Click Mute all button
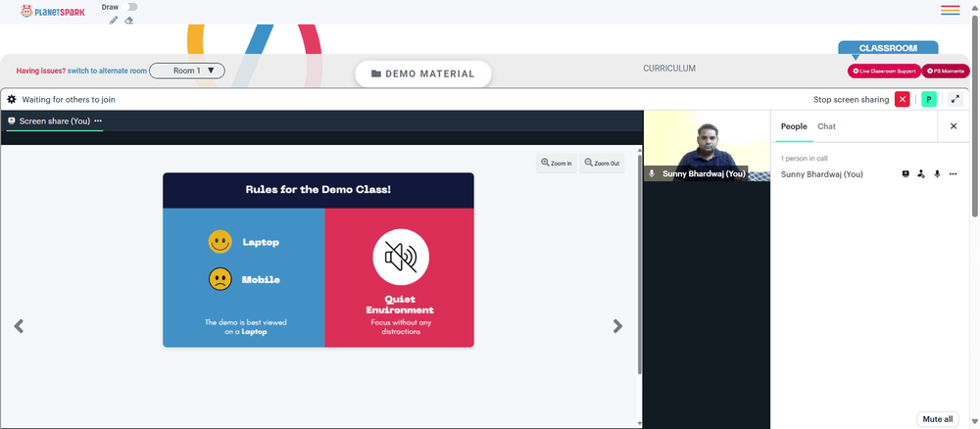 (x=938, y=419)
